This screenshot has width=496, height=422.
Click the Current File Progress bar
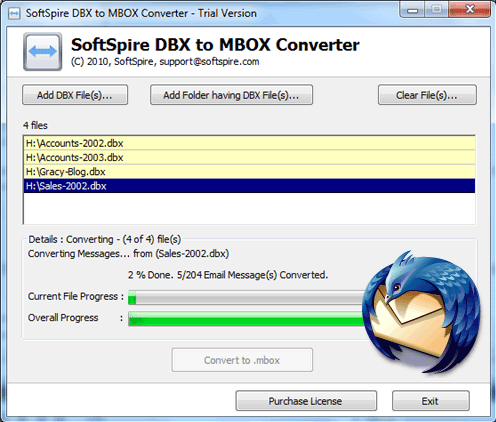coord(246,297)
